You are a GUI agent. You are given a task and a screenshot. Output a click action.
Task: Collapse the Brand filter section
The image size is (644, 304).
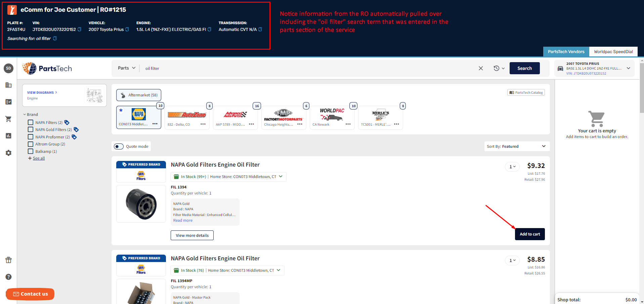(x=31, y=115)
